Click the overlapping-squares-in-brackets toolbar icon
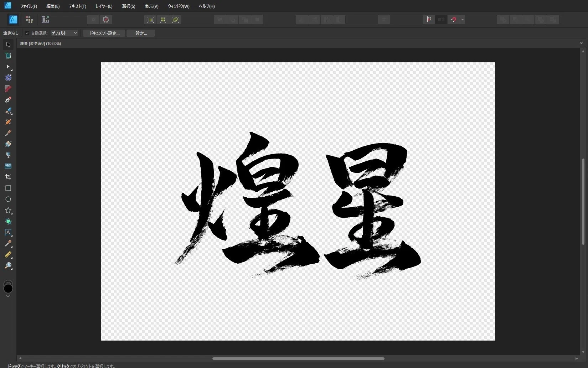Screen dimensions: 588x368 point(175,20)
